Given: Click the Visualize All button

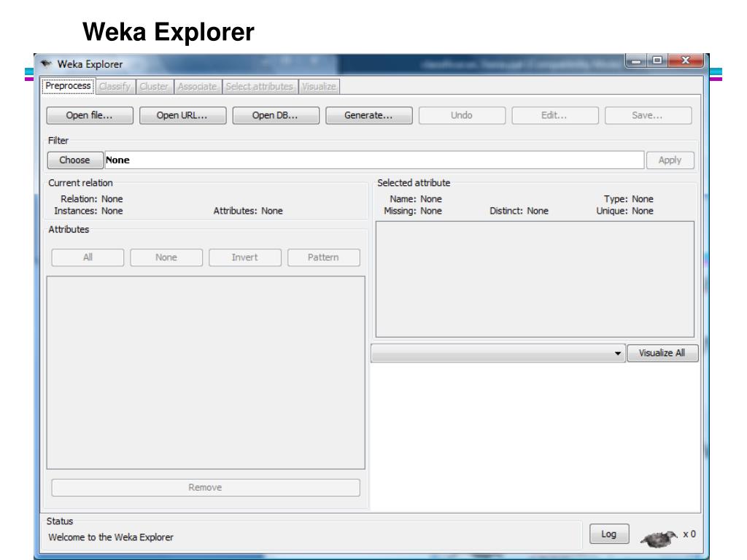Looking at the screenshot, I should pyautogui.click(x=662, y=354).
